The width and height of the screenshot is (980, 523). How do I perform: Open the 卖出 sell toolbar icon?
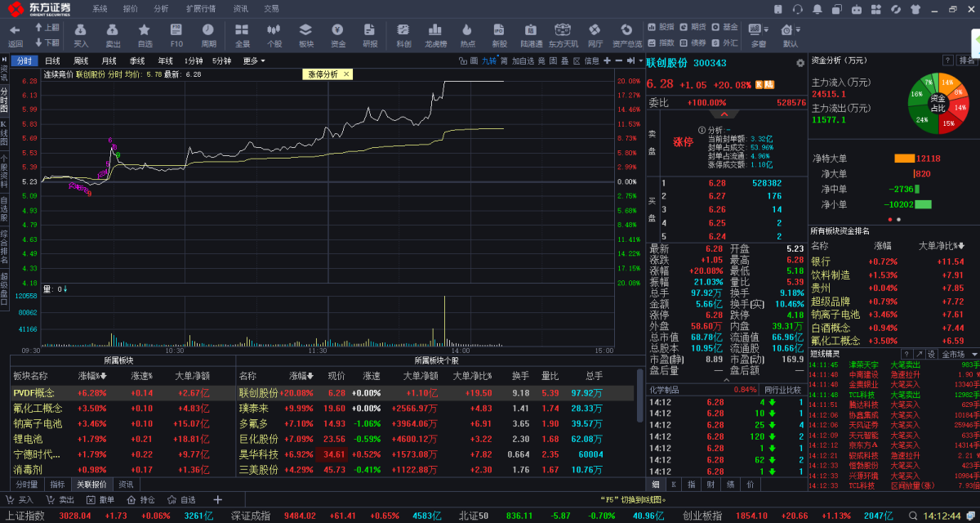click(x=113, y=34)
